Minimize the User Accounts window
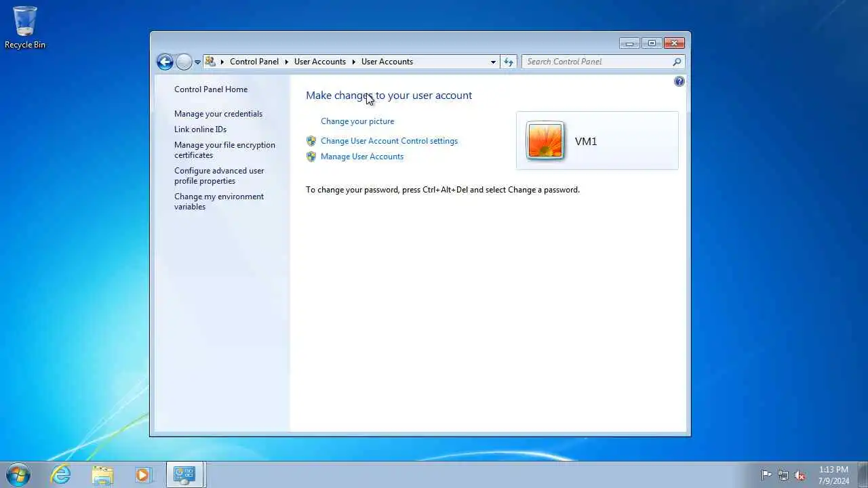This screenshot has width=868, height=488. tap(630, 43)
